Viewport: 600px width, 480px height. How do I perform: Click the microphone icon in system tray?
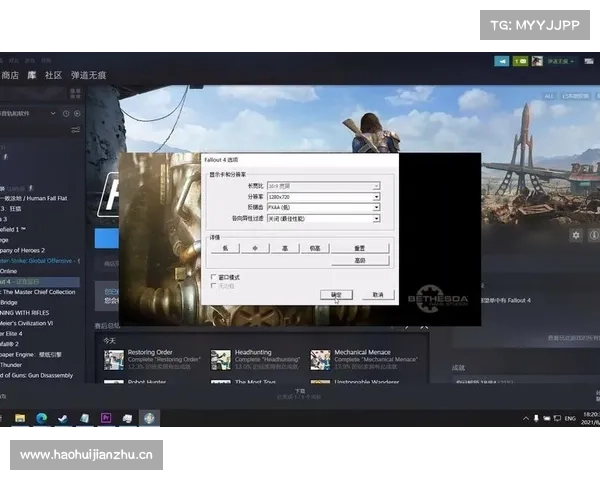coord(536,418)
